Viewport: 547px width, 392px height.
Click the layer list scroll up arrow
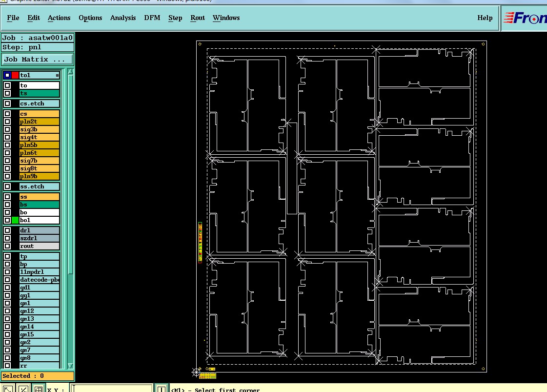[x=70, y=72]
